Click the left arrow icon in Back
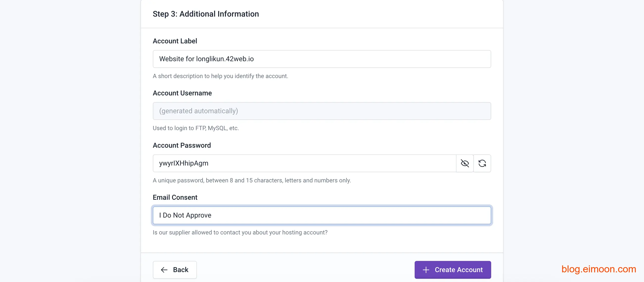The image size is (644, 282). pos(164,270)
